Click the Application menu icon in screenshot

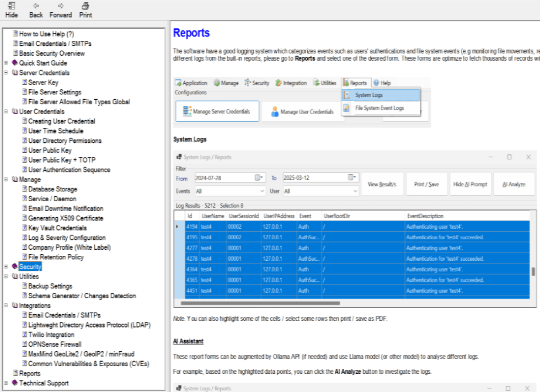pyautogui.click(x=178, y=83)
